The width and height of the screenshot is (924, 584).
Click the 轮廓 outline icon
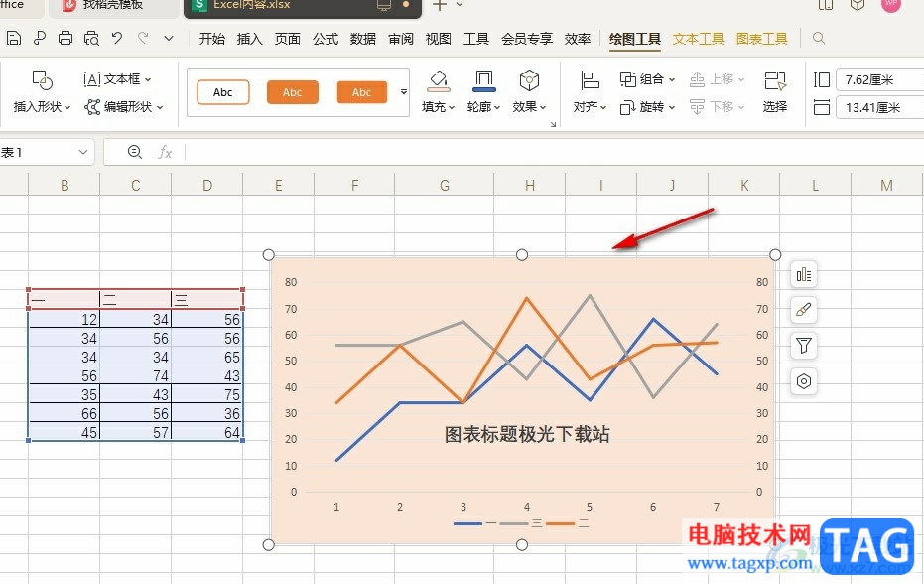pyautogui.click(x=483, y=80)
